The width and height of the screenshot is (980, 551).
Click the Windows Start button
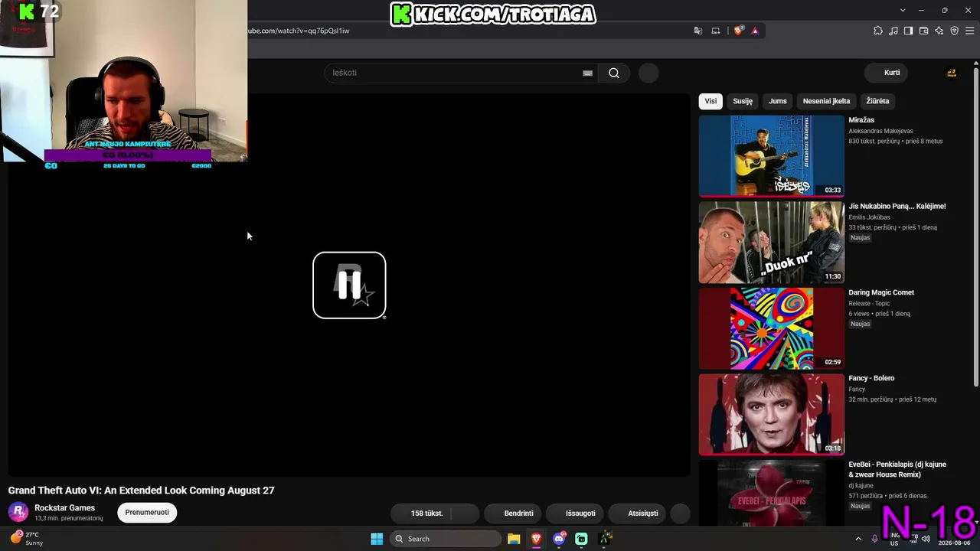coord(377,539)
